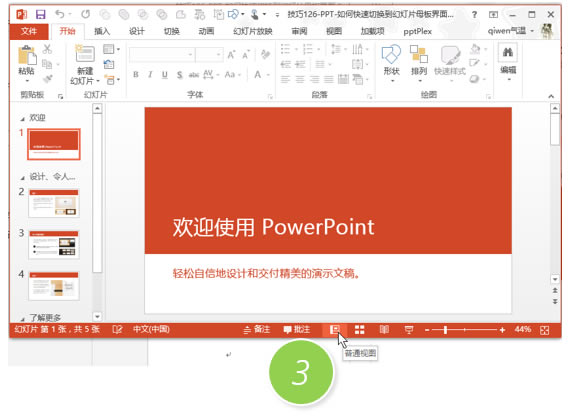The height and width of the screenshot is (417, 568).
Task: Click the fit slide to window icon
Action: click(x=544, y=330)
